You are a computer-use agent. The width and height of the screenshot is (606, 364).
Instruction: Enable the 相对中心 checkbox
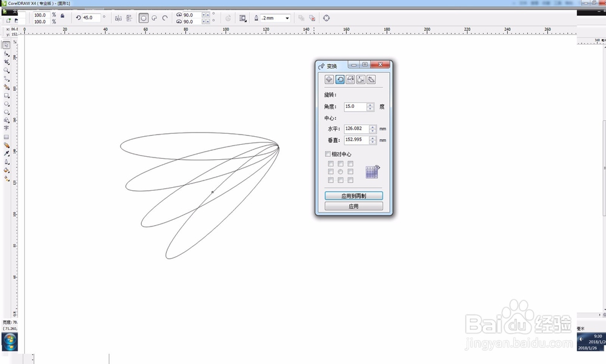(x=328, y=154)
